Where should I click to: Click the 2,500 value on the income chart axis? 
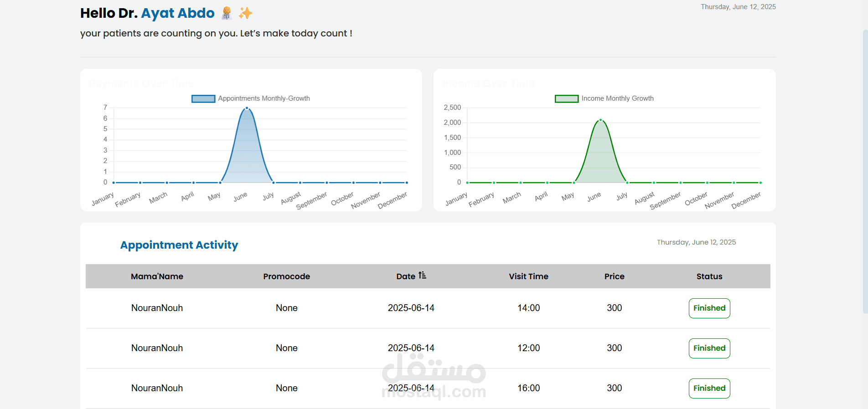[452, 107]
